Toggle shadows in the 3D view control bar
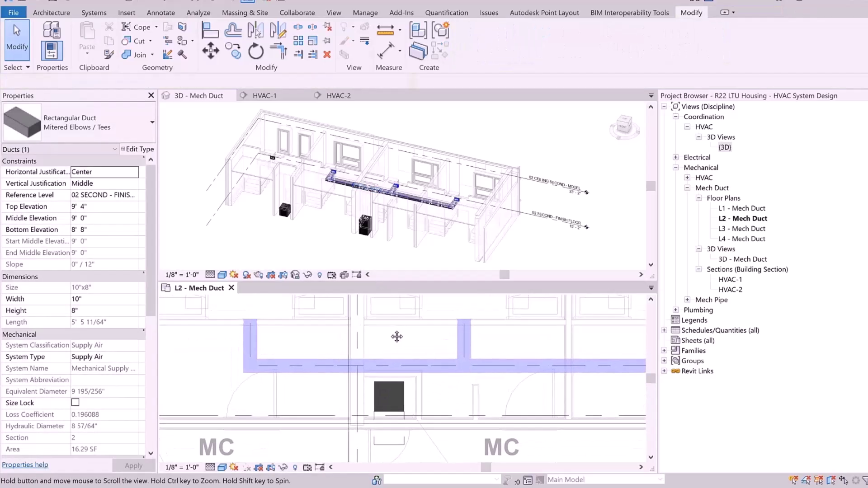The width and height of the screenshot is (868, 488). [x=246, y=274]
